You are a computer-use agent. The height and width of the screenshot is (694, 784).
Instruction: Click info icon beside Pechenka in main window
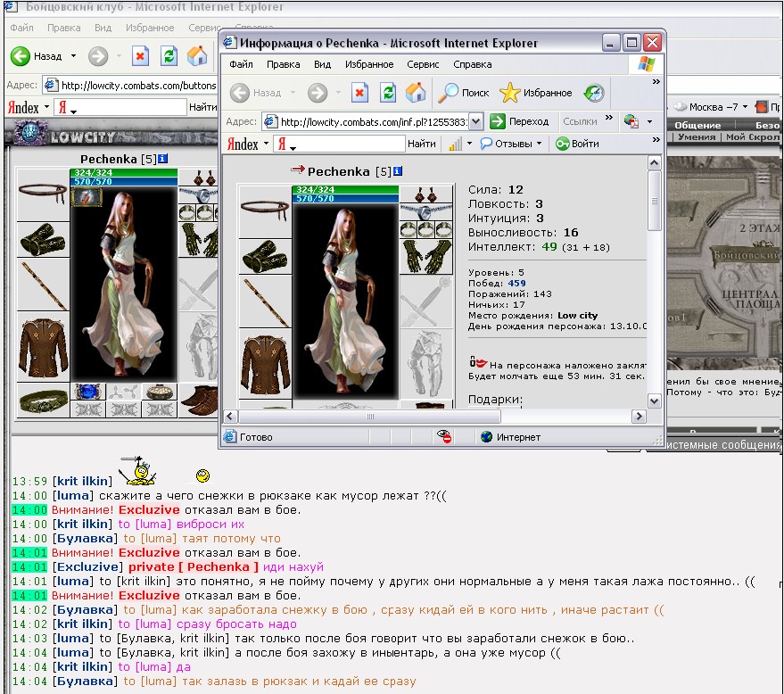(x=162, y=159)
